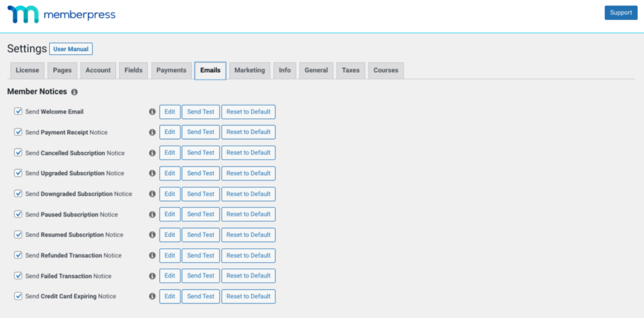Edit the Failed Transaction Notice
This screenshot has height=318, width=644.
pos(170,276)
